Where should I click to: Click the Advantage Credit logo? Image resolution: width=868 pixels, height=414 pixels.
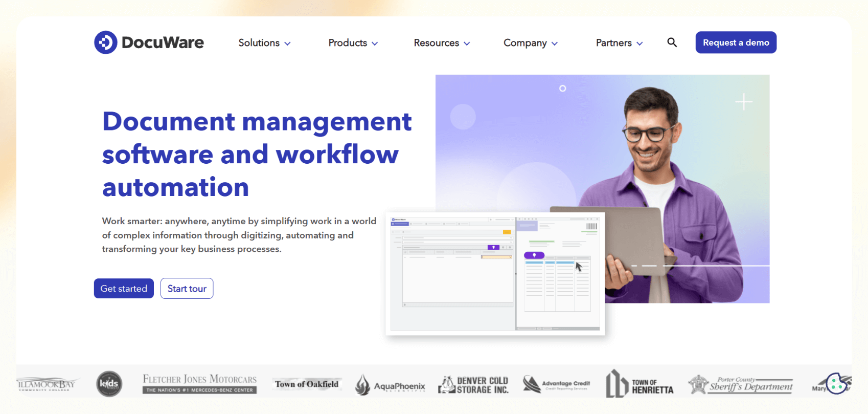click(x=556, y=384)
